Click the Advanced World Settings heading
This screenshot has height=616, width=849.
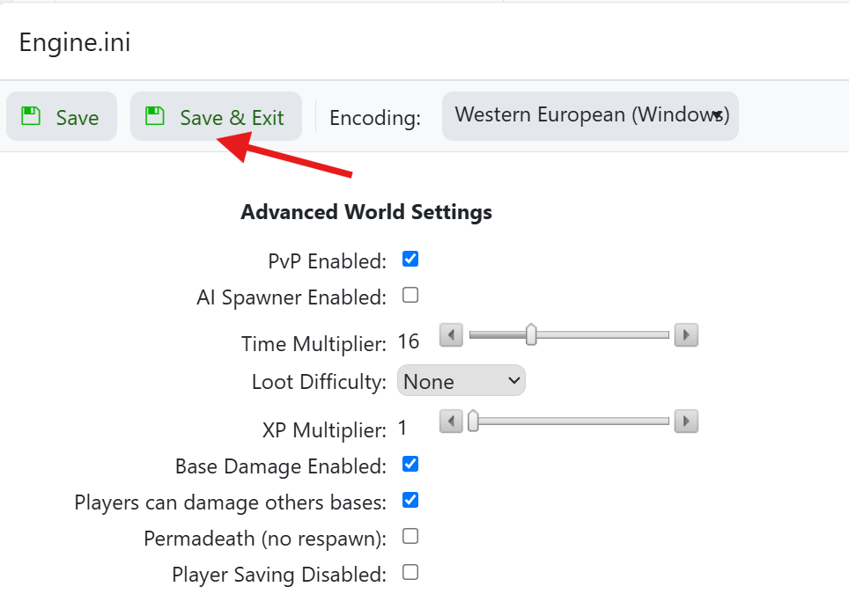pos(366,212)
